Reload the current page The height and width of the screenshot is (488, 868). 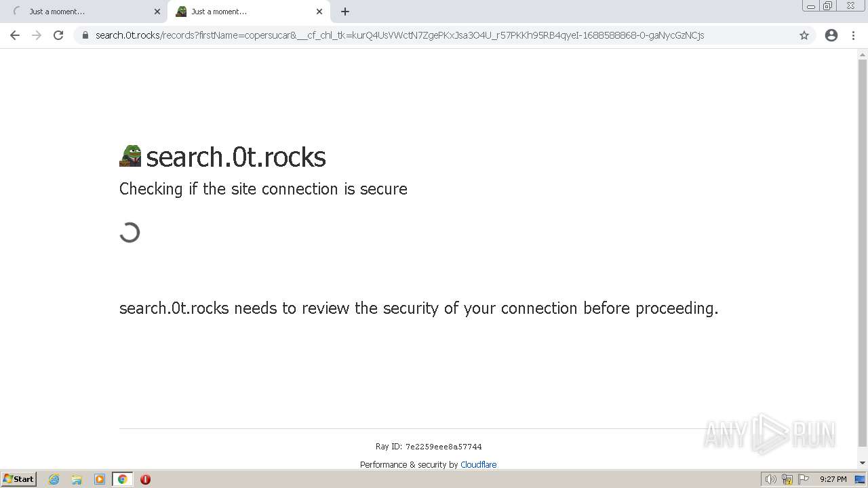point(58,35)
